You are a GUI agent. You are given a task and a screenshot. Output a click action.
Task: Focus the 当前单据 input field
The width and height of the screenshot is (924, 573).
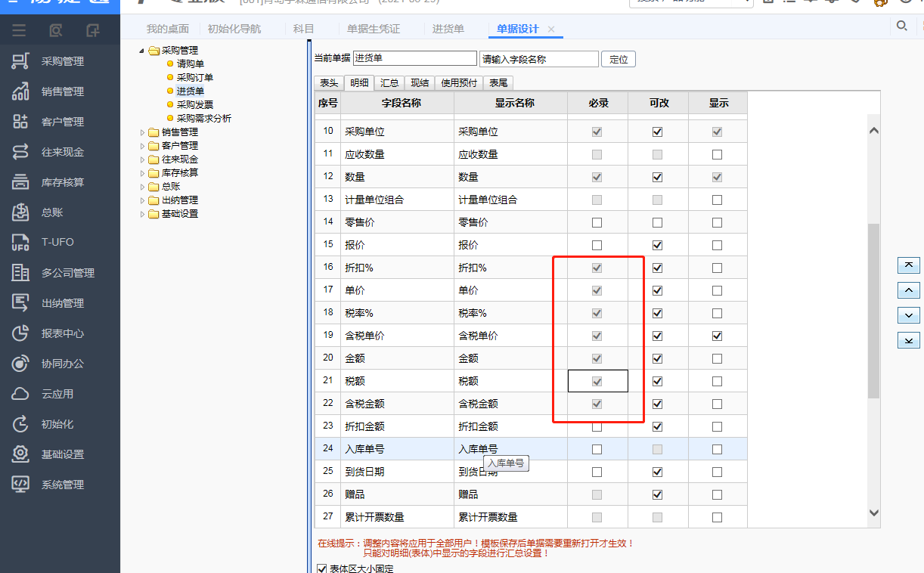415,58
